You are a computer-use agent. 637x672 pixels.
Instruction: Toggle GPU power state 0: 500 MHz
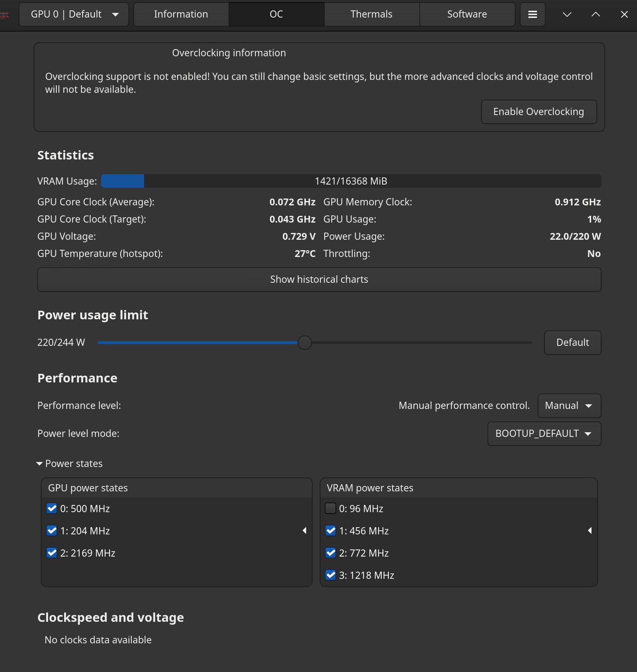[x=52, y=509]
